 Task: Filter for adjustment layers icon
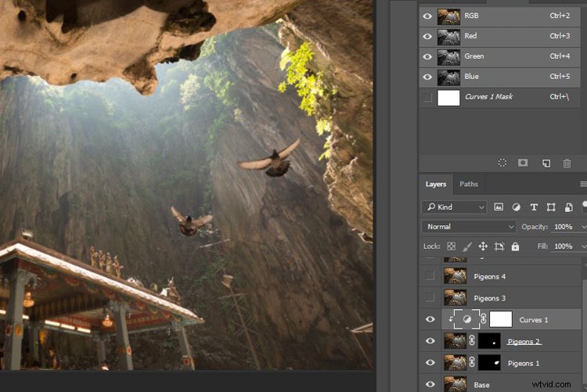click(x=517, y=207)
